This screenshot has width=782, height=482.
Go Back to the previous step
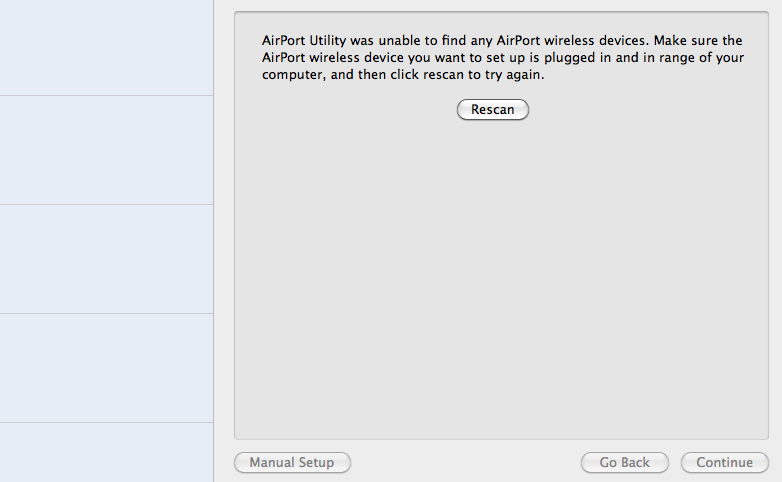[x=624, y=463]
